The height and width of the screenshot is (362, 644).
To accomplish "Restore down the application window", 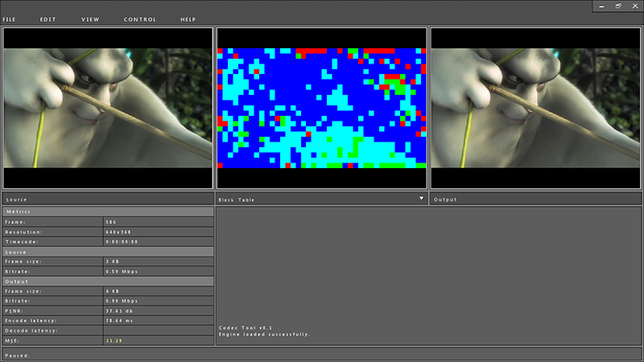I will (x=618, y=6).
